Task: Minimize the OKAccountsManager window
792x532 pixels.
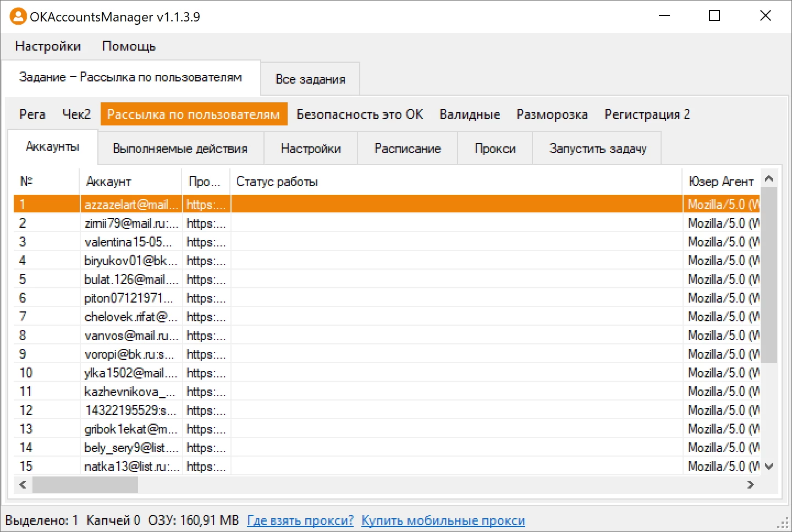Action: (x=664, y=16)
